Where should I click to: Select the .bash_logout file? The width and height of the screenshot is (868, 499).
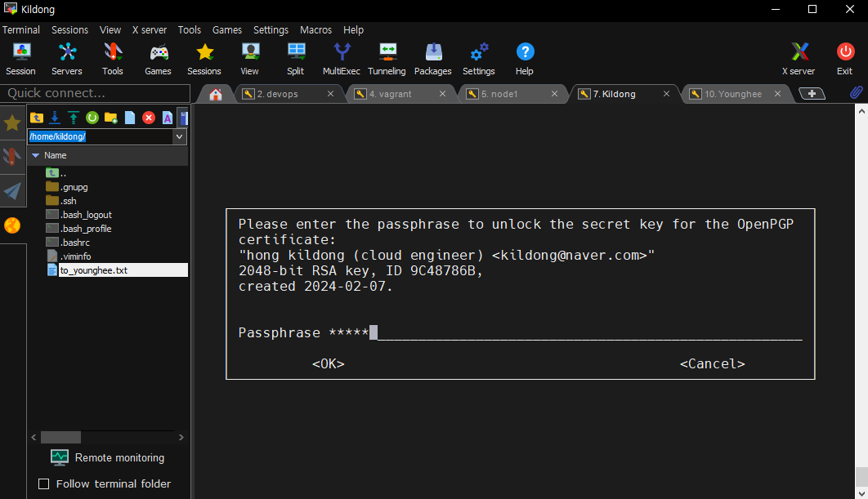pos(79,215)
